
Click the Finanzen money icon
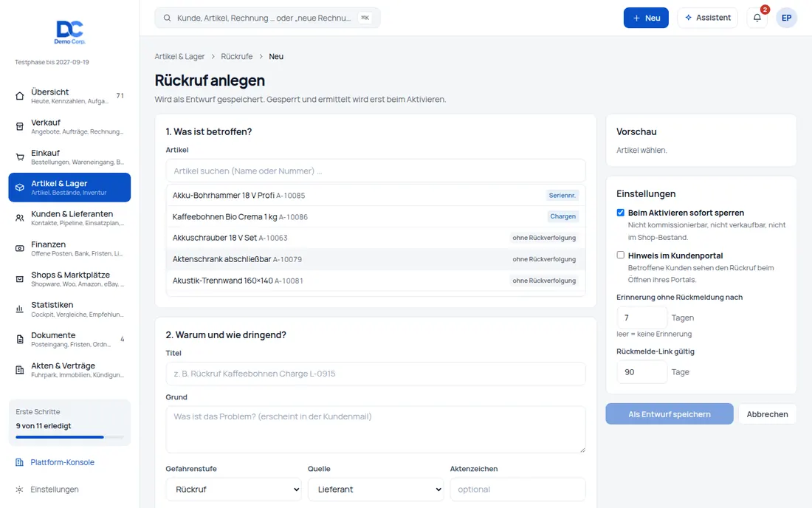20,249
